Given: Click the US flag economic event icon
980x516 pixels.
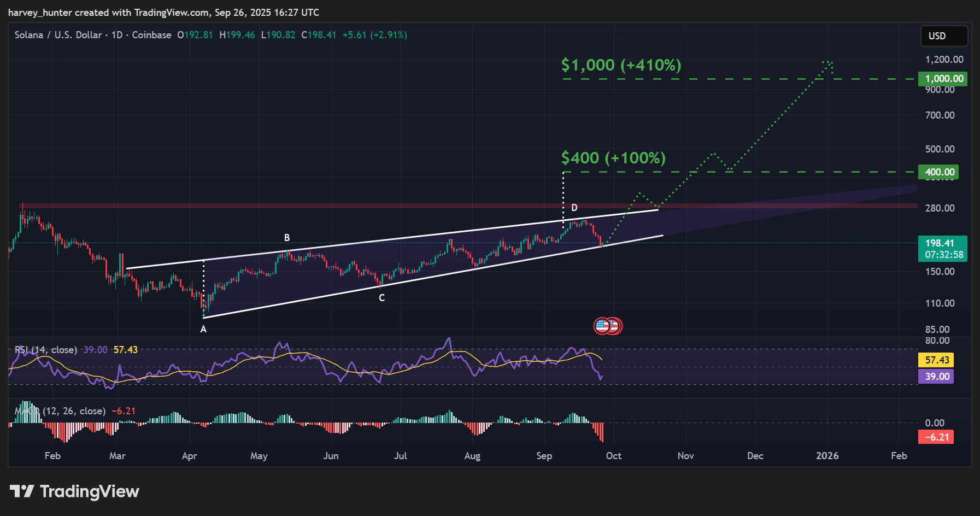Looking at the screenshot, I should (x=602, y=326).
